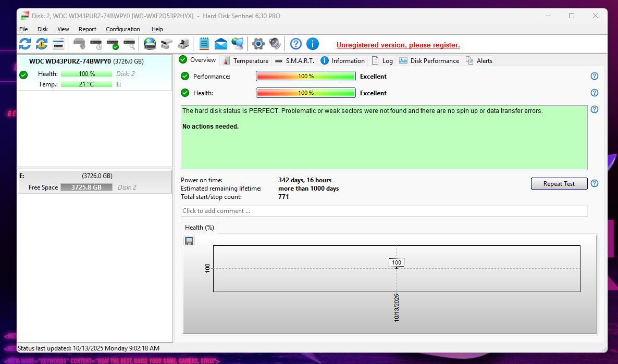
Task: Click the disk with network connectors icon
Action: click(166, 44)
